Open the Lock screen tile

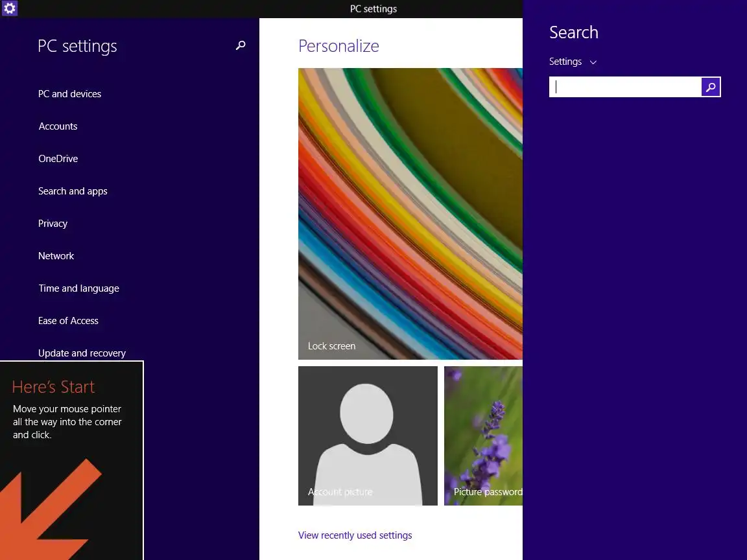coord(410,214)
